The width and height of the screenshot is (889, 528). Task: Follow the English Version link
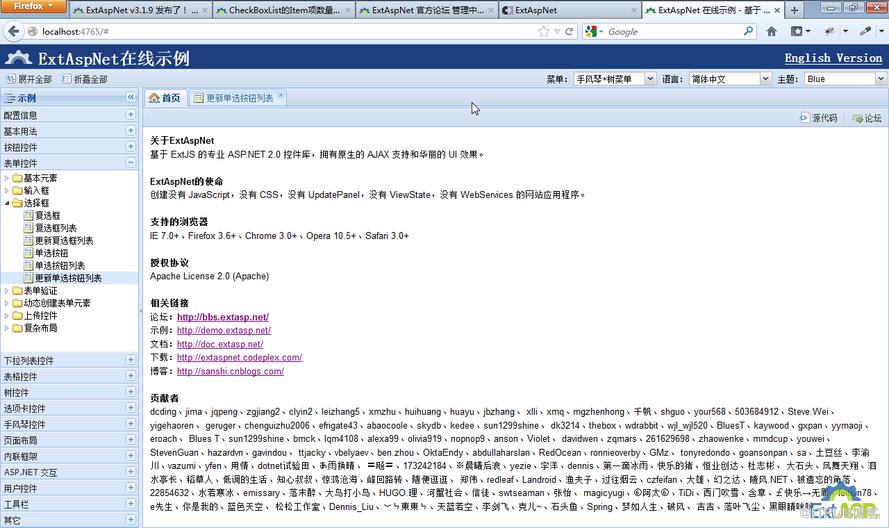click(x=833, y=58)
